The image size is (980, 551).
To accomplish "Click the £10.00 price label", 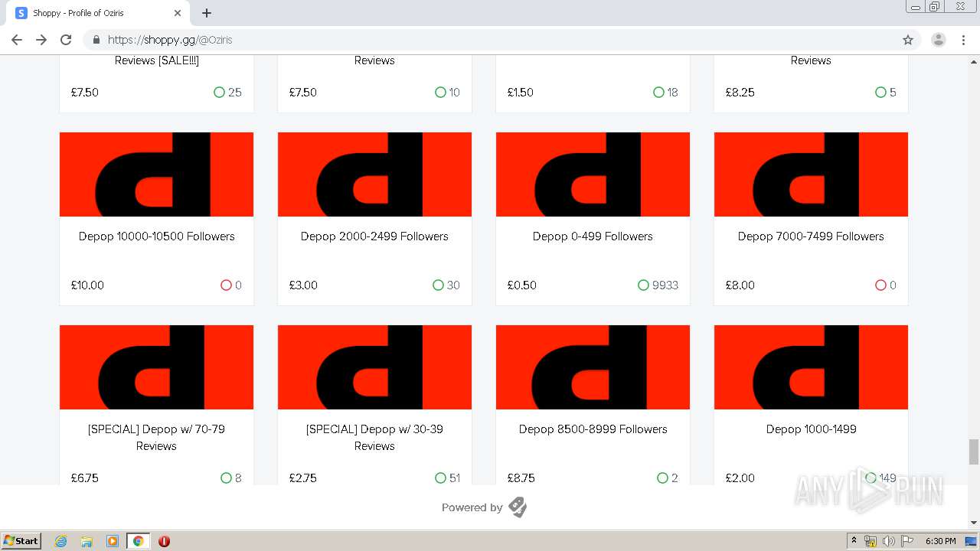I will (x=87, y=285).
